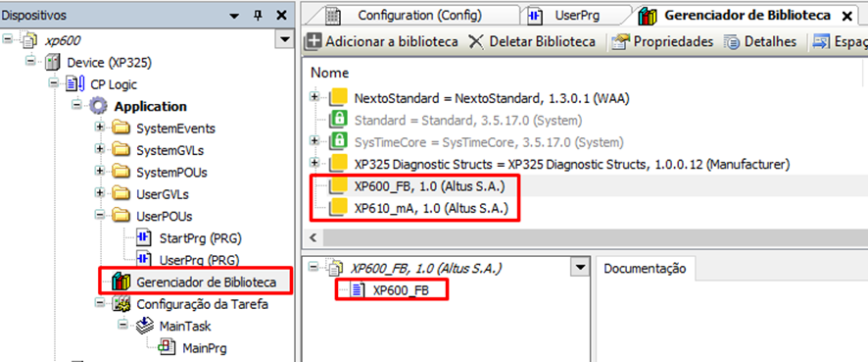Collapse the XP600_FB library tree in lower pane
The image size is (868, 362).
(313, 267)
